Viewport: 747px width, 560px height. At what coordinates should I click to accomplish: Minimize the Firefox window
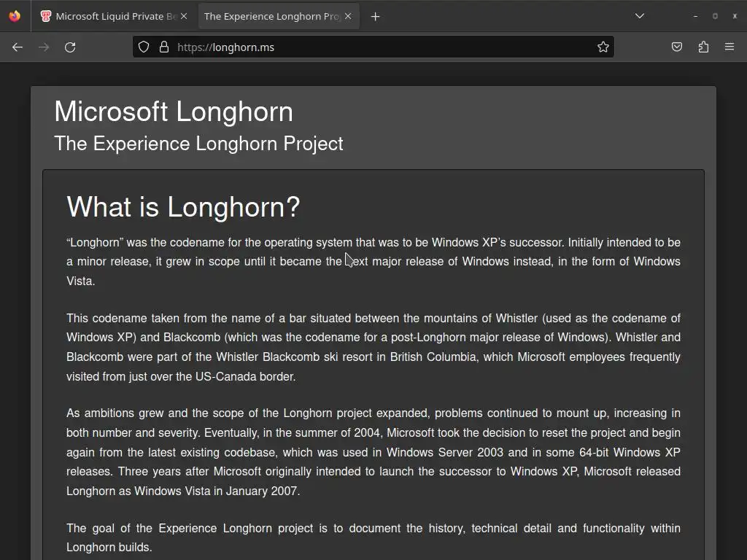pos(695,16)
